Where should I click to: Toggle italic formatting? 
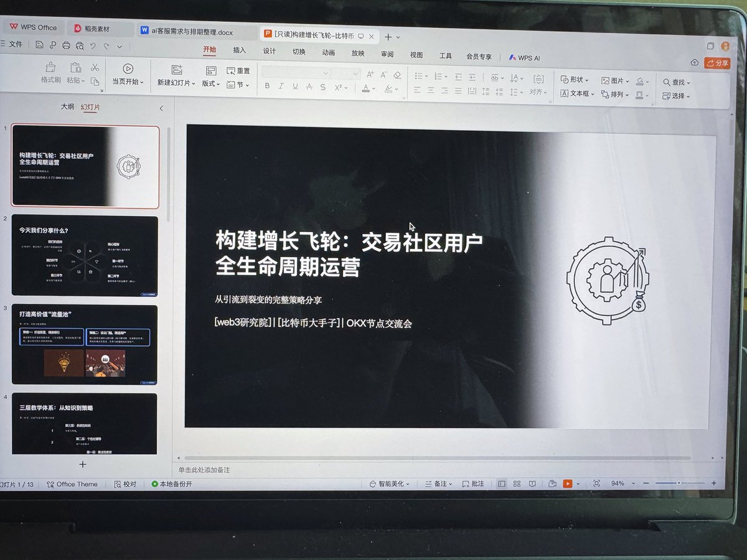[281, 85]
